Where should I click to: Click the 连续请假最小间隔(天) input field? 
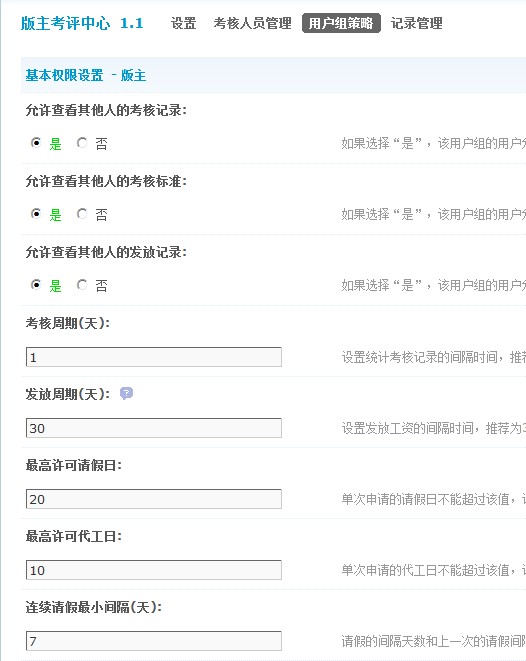[x=154, y=641]
